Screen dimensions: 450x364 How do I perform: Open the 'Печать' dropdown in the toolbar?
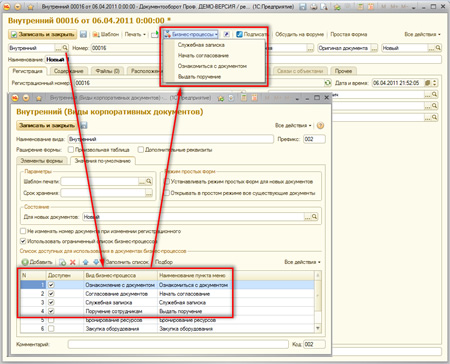[135, 34]
